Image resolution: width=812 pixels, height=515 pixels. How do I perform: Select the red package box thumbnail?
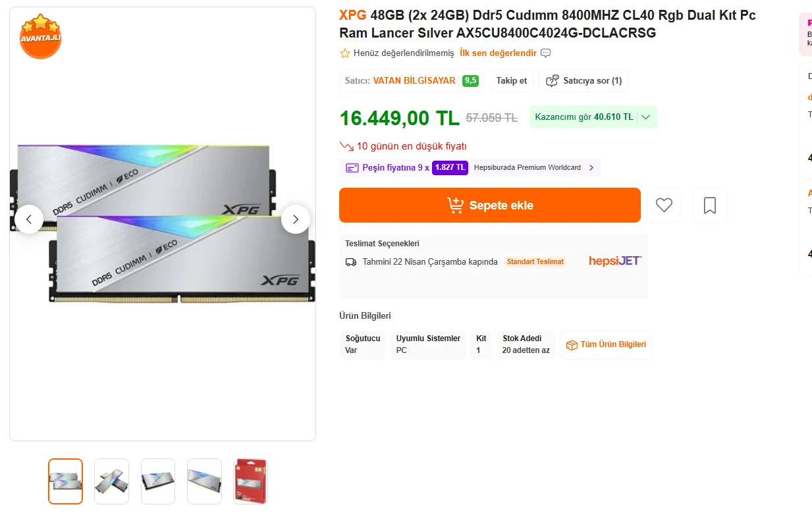[250, 481]
